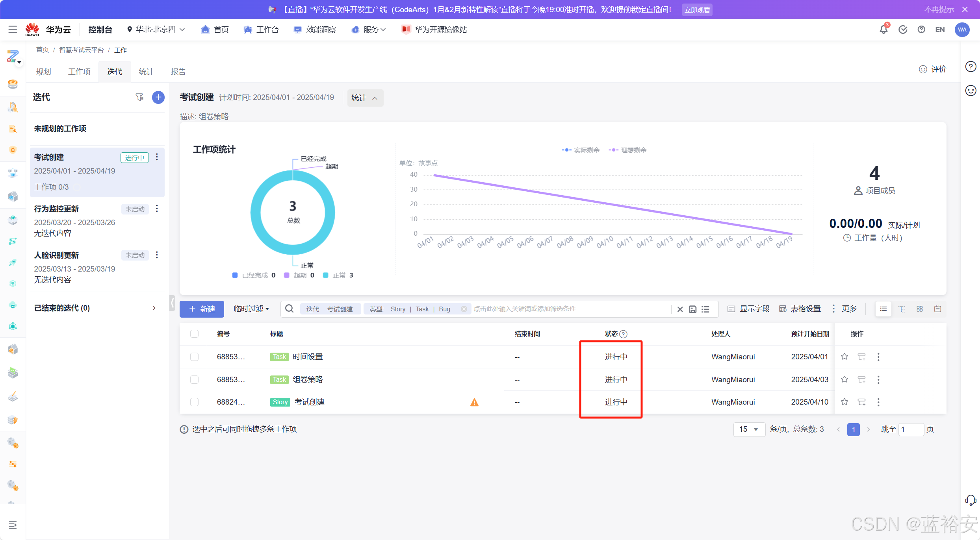Click the 正常 legend color swatch

pos(325,275)
